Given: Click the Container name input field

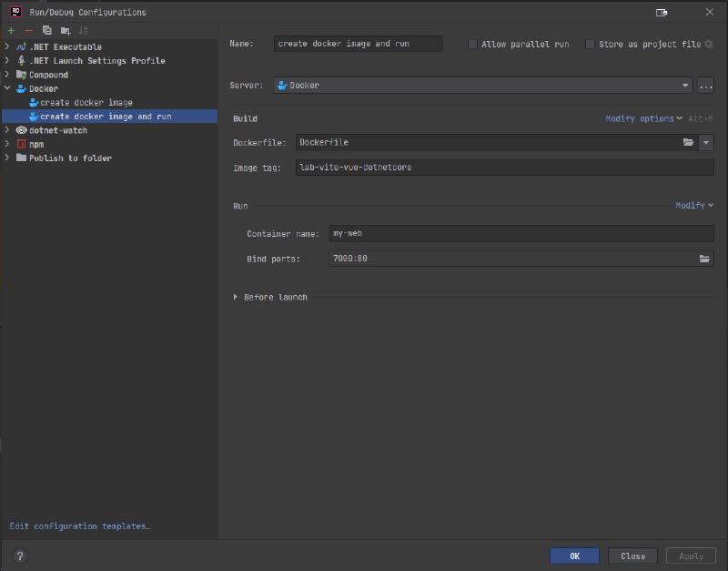Looking at the screenshot, I should [x=521, y=233].
